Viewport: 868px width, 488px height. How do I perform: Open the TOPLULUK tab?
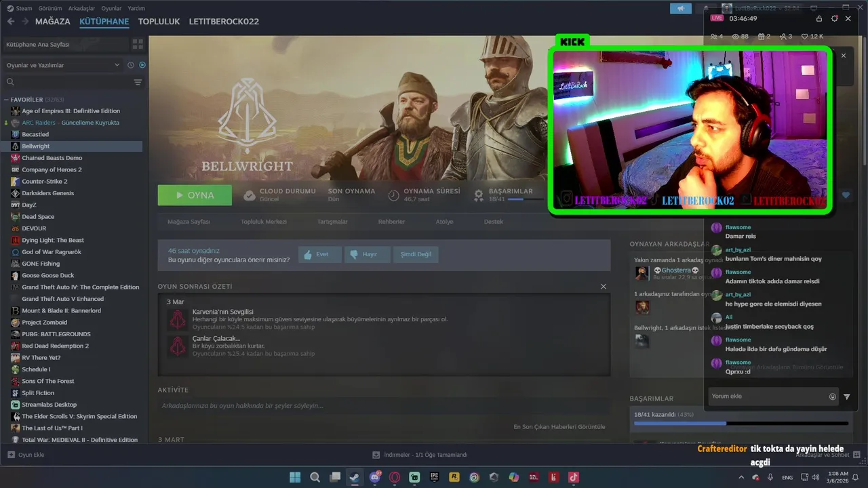[159, 22]
